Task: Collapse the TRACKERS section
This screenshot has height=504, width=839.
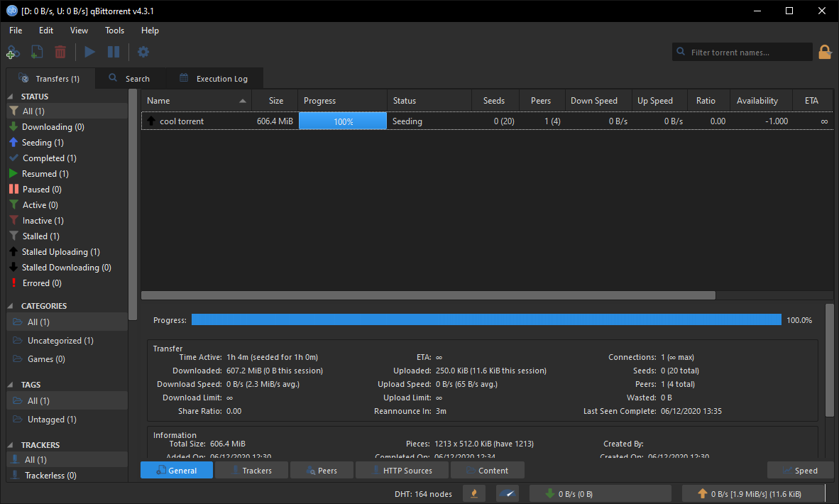Action: pyautogui.click(x=10, y=445)
